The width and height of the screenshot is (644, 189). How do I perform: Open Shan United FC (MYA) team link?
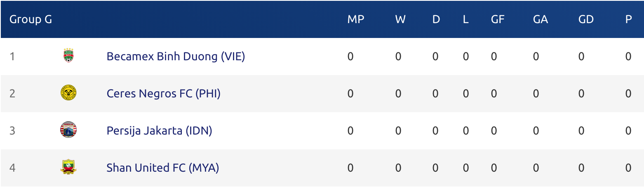[162, 168]
